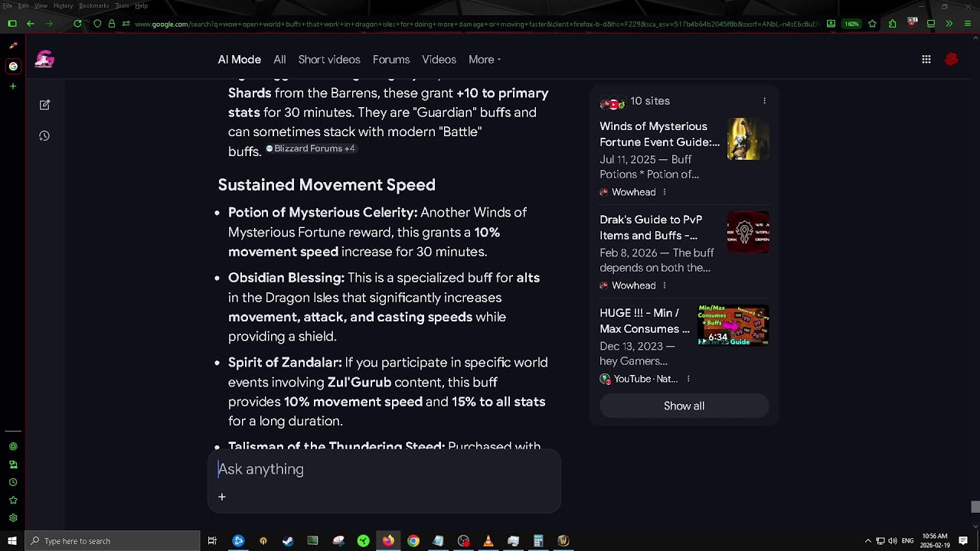
Task: Focus the Ask anything input box
Action: [384, 469]
